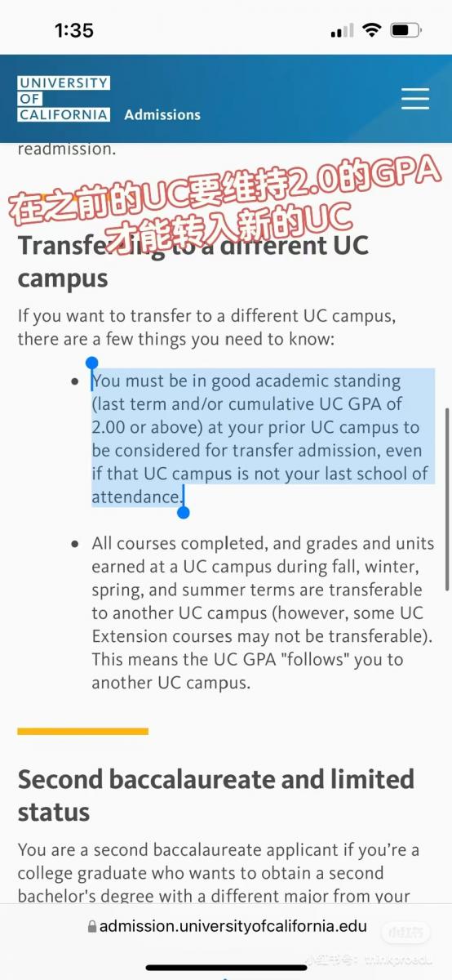
Task: Tap the battery indicator icon
Action: [405, 30]
